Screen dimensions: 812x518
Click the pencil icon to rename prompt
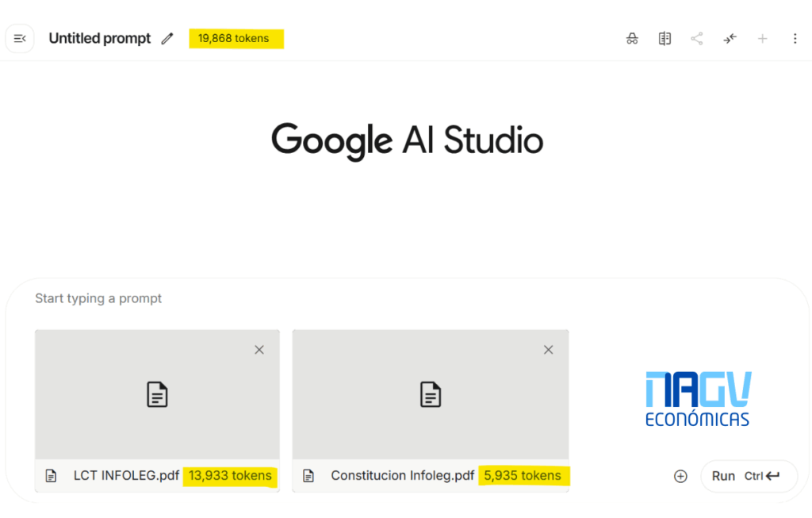click(x=167, y=39)
